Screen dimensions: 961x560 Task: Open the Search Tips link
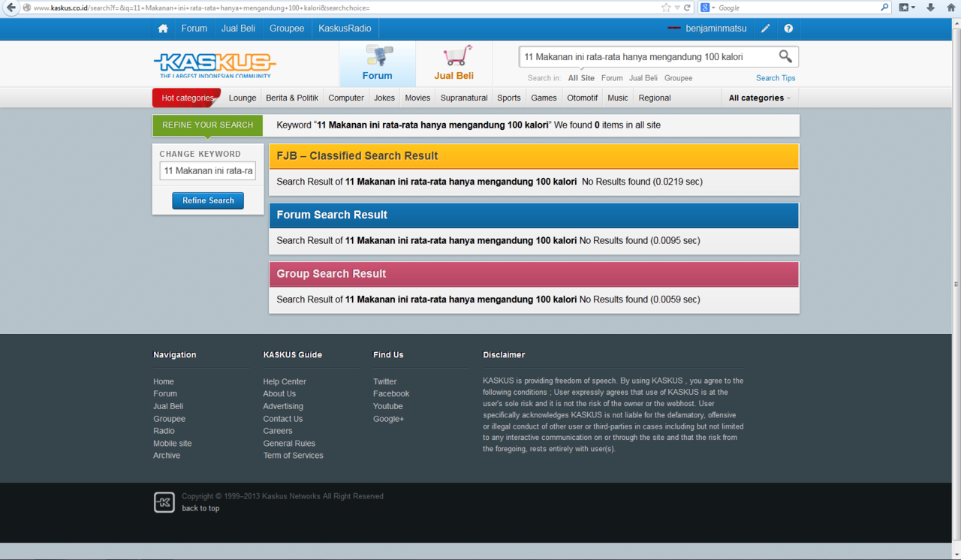(x=776, y=78)
